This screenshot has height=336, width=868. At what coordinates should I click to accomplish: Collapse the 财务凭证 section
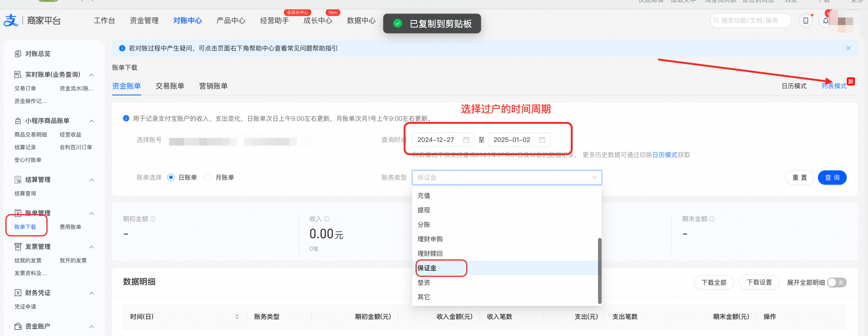click(91, 293)
